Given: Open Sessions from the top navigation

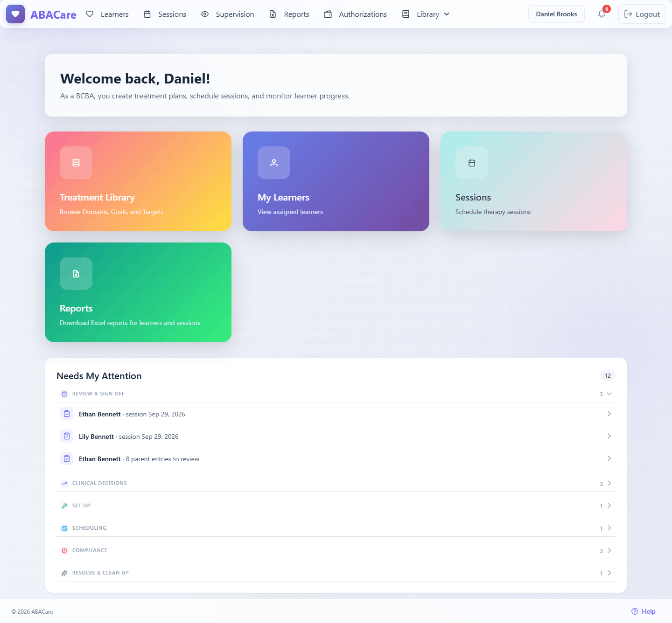Looking at the screenshot, I should (165, 14).
